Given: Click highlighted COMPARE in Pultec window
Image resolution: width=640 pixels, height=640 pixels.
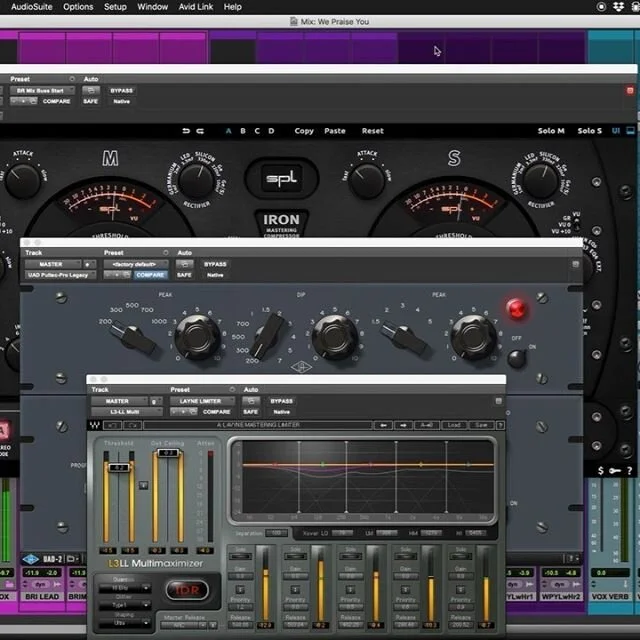Looking at the screenshot, I should tap(150, 275).
